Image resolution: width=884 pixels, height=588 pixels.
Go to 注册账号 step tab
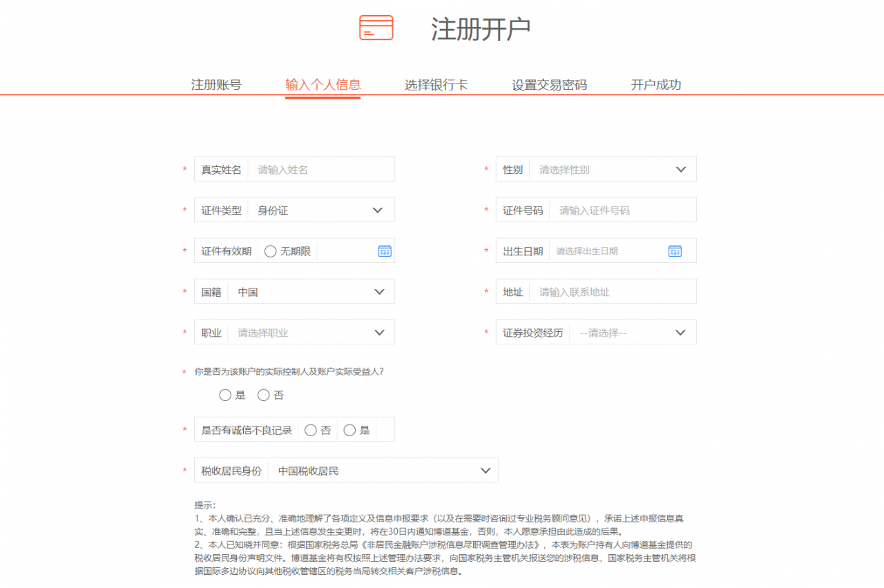click(216, 85)
